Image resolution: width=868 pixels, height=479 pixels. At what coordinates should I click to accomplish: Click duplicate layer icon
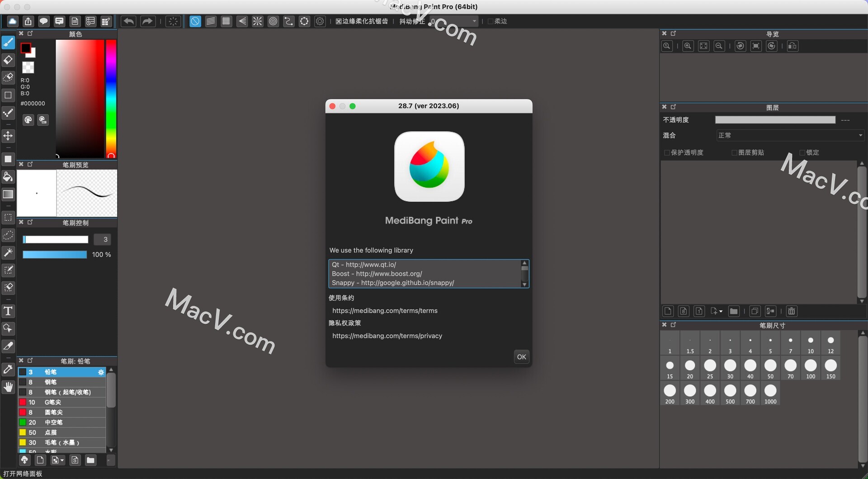[x=755, y=311]
